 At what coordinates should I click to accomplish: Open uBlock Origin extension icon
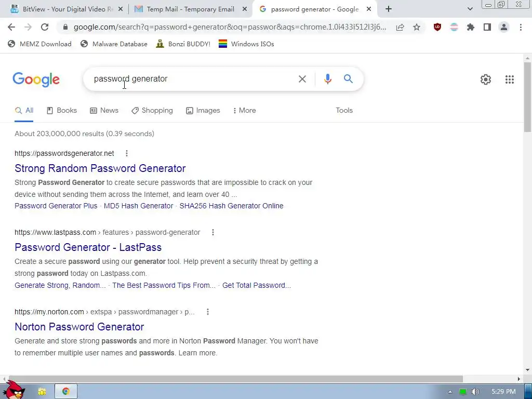[437, 27]
